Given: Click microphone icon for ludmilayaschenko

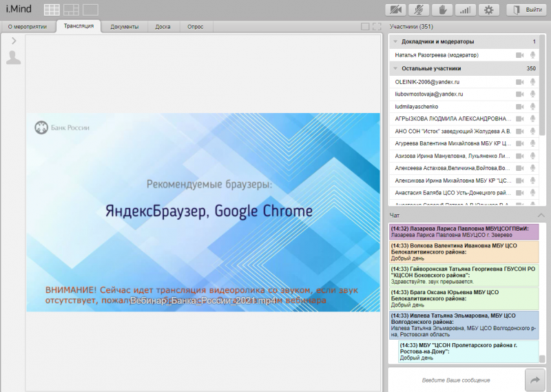Looking at the screenshot, I should coord(532,107).
